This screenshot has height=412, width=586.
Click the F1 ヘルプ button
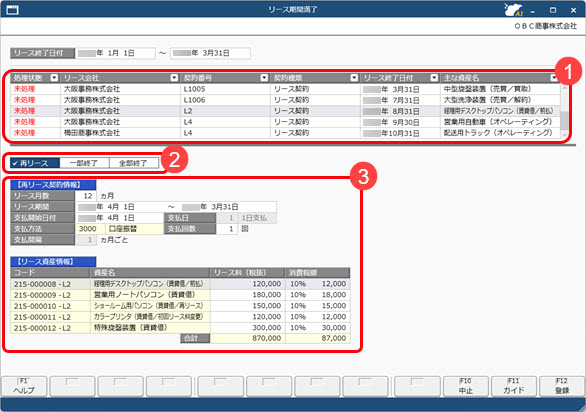[x=24, y=386]
